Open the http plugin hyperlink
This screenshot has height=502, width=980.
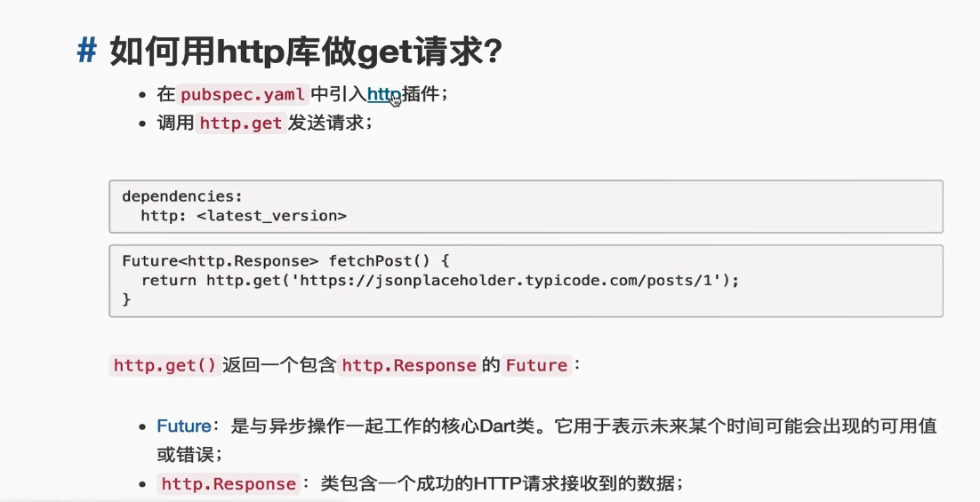coord(384,94)
